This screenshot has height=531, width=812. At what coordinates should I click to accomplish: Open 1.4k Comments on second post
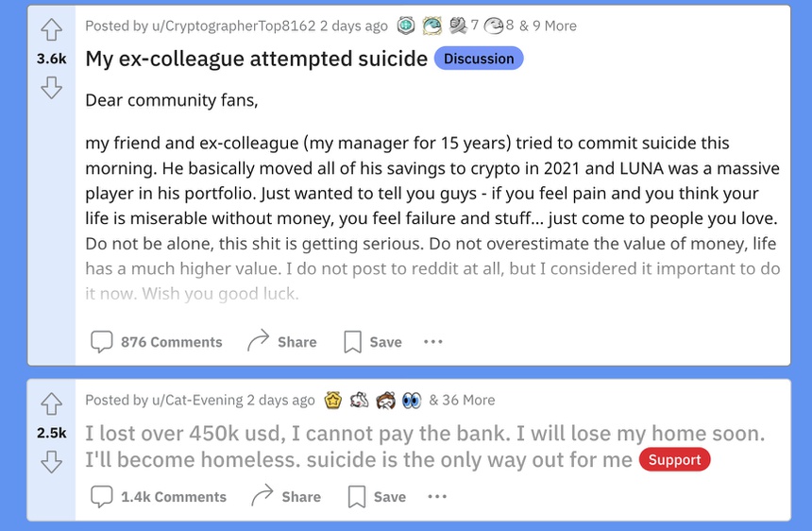159,497
